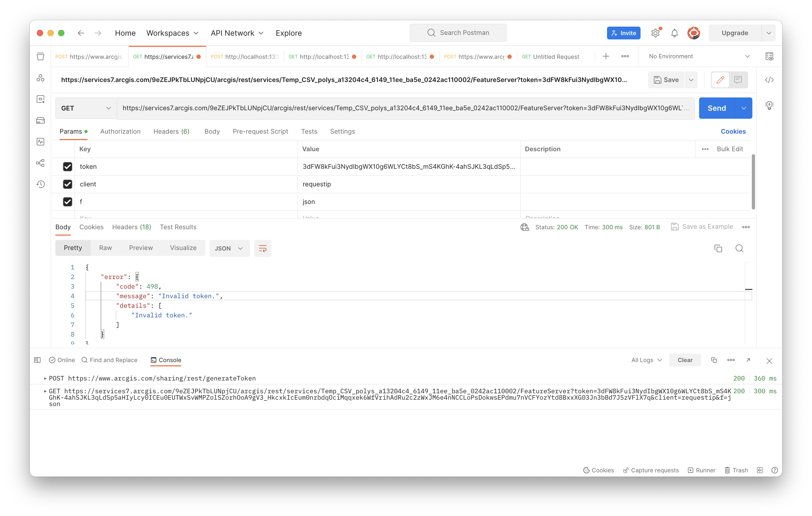Focus the Search Postman field
The width and height of the screenshot is (812, 516).
click(x=458, y=33)
